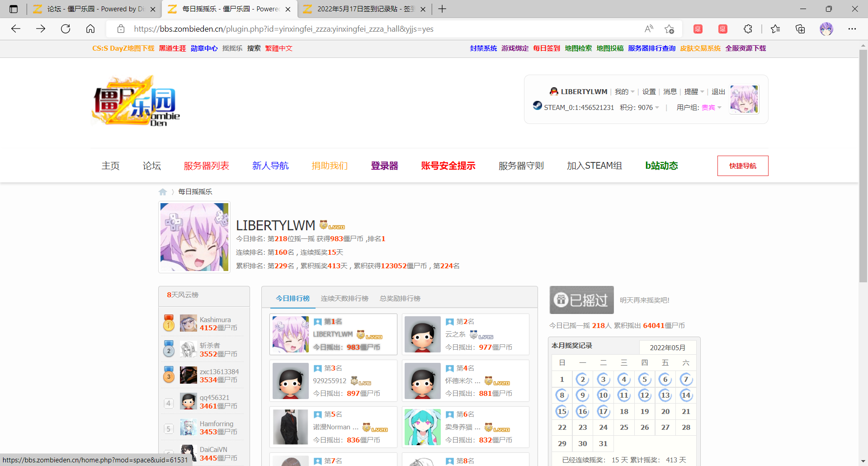Open Hamforring in 8天风云榜 list

coord(217,424)
